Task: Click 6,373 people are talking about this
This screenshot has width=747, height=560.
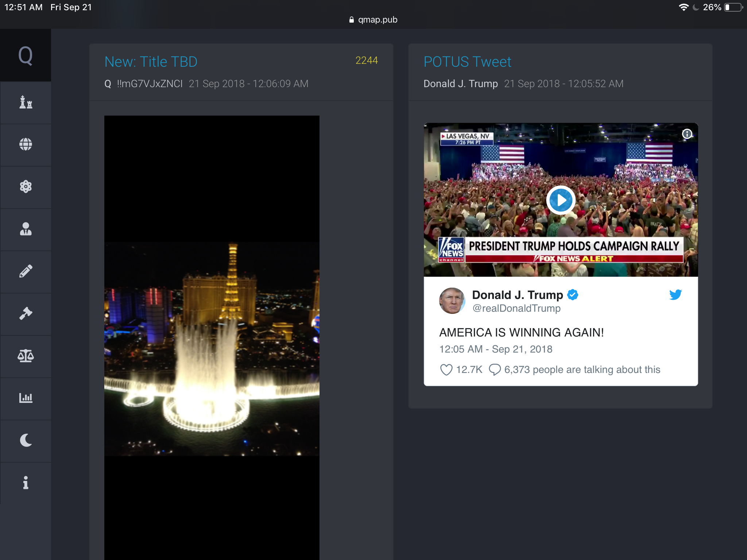Action: pos(582,370)
